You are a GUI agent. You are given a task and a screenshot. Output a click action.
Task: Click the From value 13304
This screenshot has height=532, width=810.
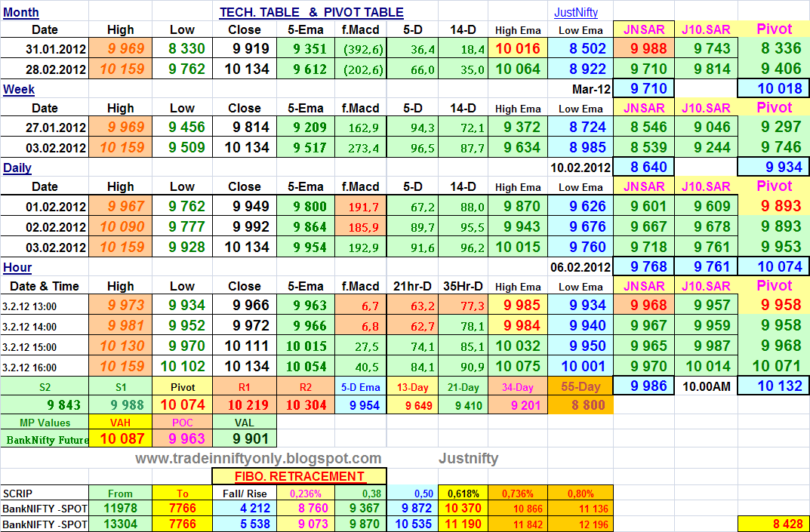(x=120, y=524)
